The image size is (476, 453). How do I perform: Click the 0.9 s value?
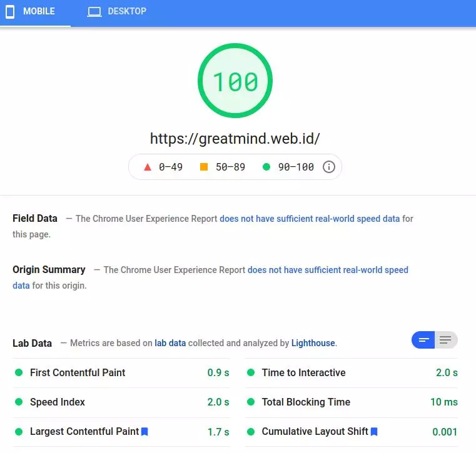coord(218,372)
